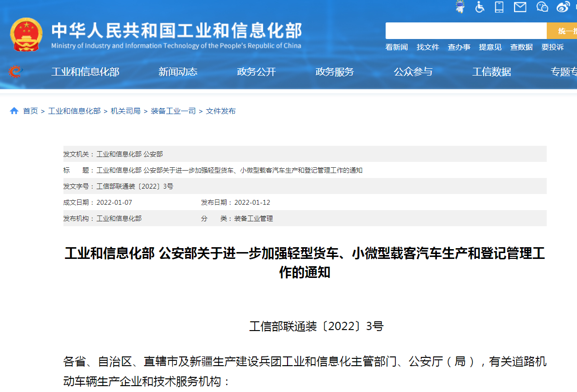Select 提意见 search shortcut
The height and width of the screenshot is (392, 577).
490,47
